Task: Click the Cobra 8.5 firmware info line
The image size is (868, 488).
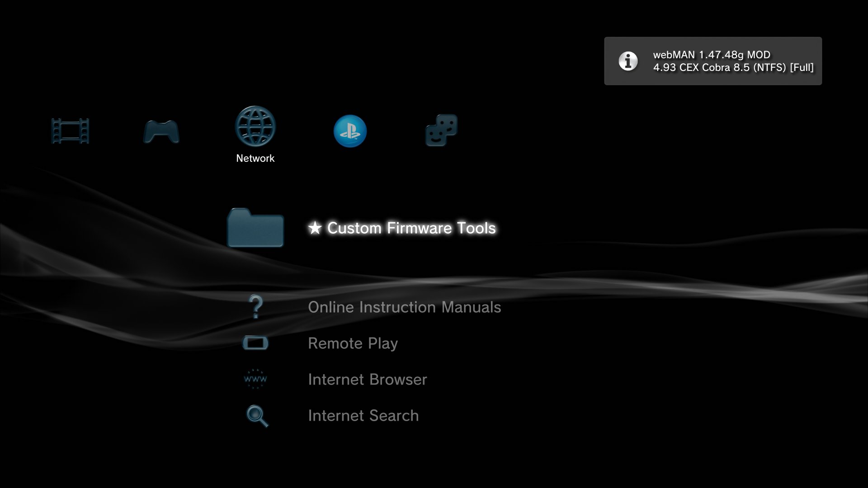Action: pos(733,68)
